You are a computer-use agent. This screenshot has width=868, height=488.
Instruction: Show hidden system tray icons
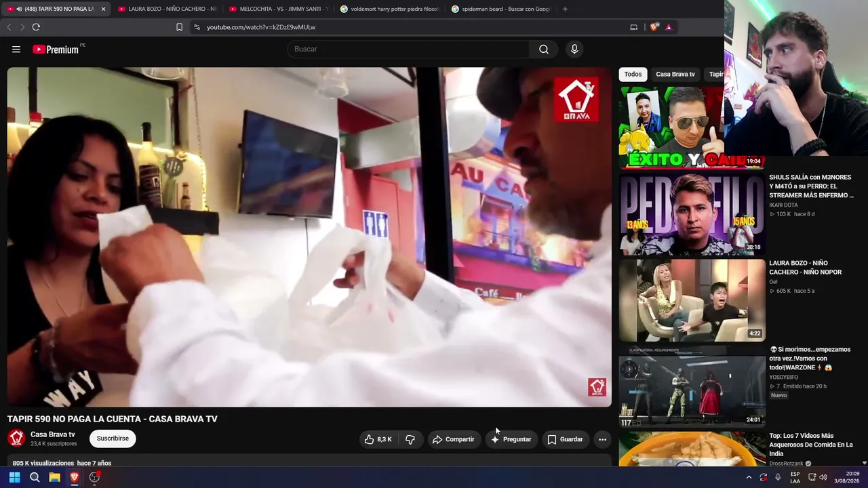[x=749, y=477]
